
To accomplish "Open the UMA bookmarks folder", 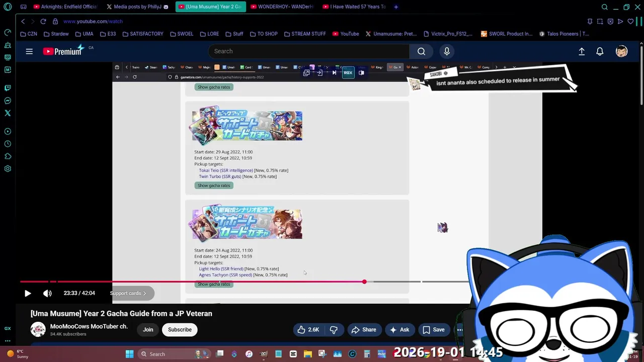I will tap(84, 34).
